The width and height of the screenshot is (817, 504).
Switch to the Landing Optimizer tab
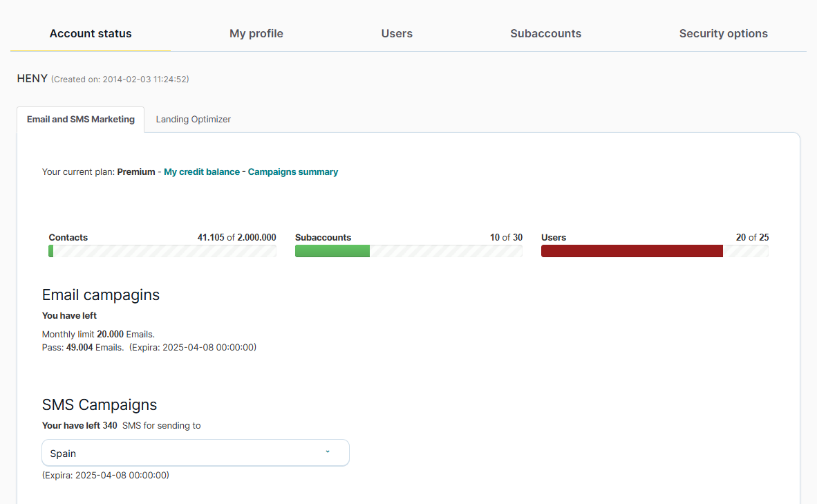coord(194,120)
